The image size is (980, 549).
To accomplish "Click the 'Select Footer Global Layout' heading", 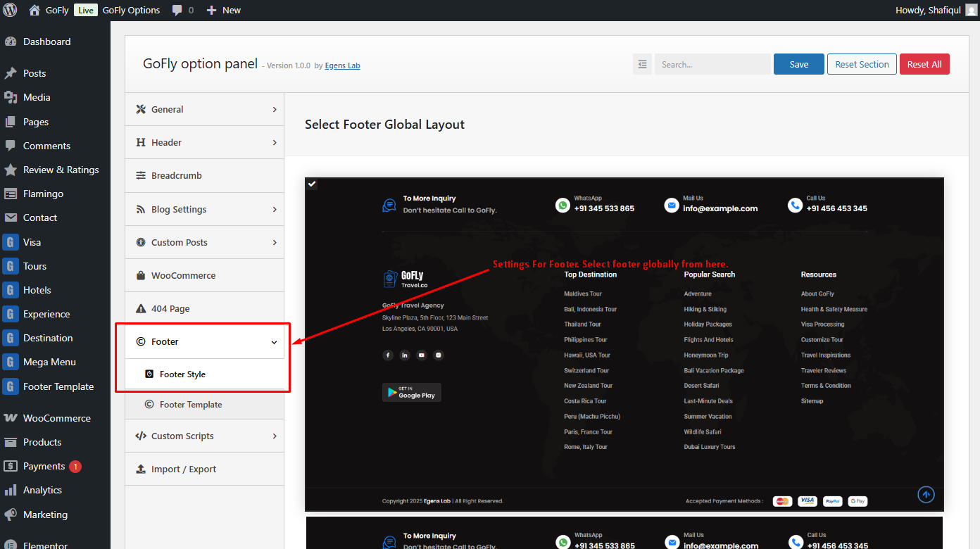I will click(x=384, y=125).
